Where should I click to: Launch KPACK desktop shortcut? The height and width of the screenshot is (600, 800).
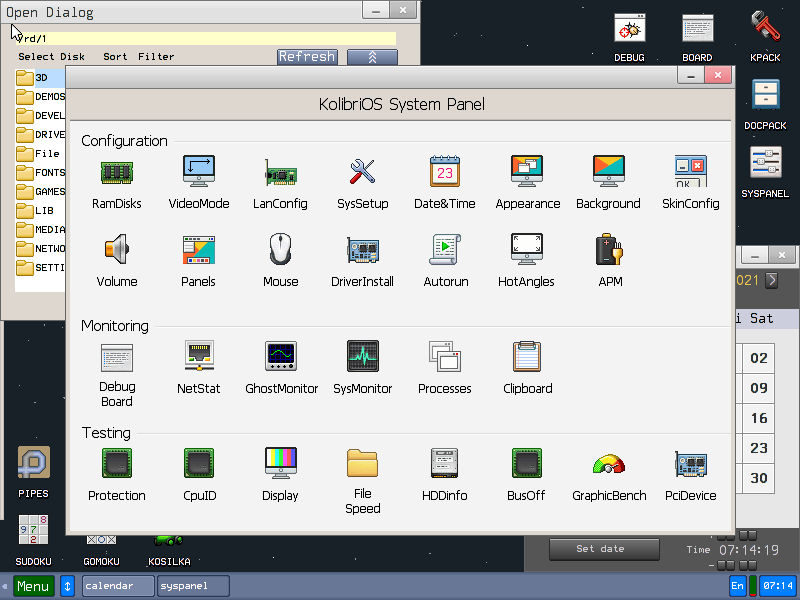point(765,27)
